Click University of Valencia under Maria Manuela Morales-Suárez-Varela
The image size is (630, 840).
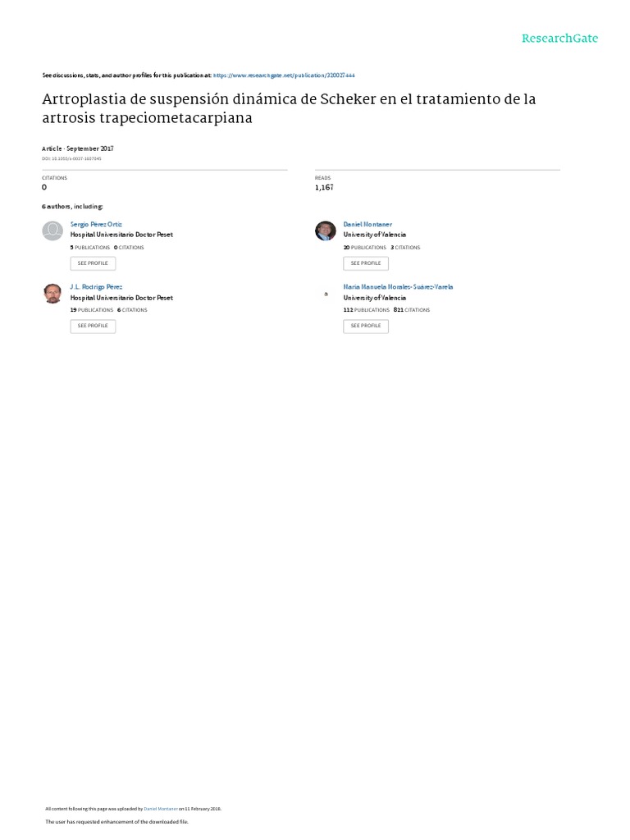coord(374,298)
